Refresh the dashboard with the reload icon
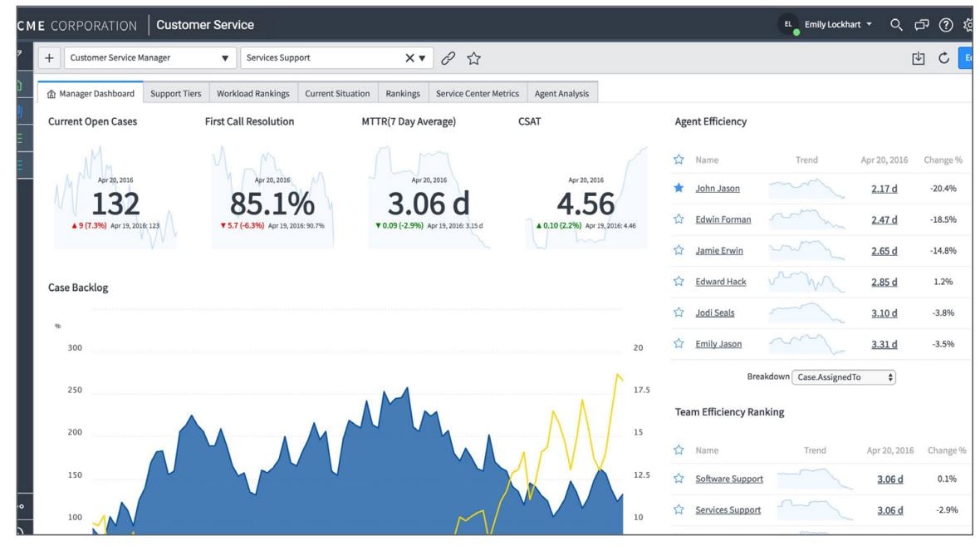This screenshot has height=546, width=980. (943, 58)
